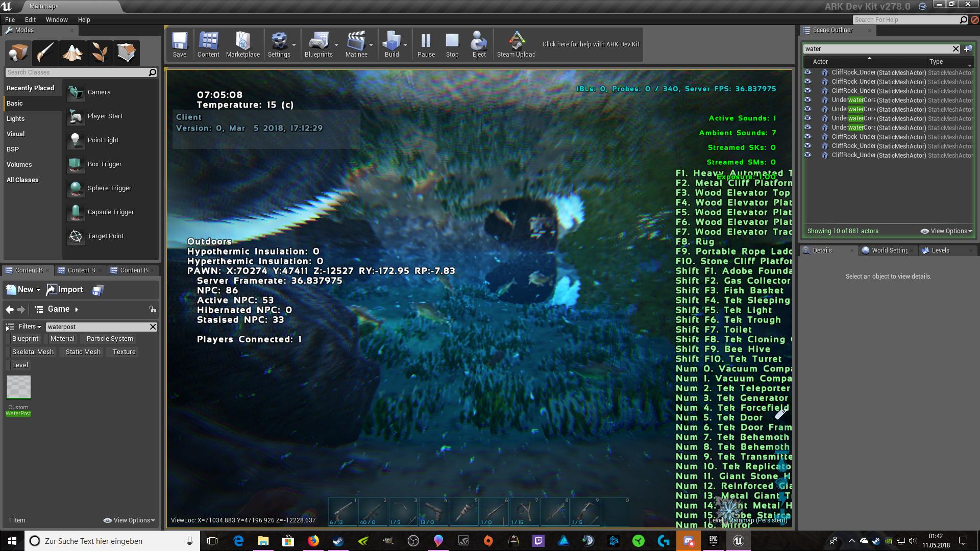980x551 pixels.
Task: Click the Import button
Action: tap(65, 290)
